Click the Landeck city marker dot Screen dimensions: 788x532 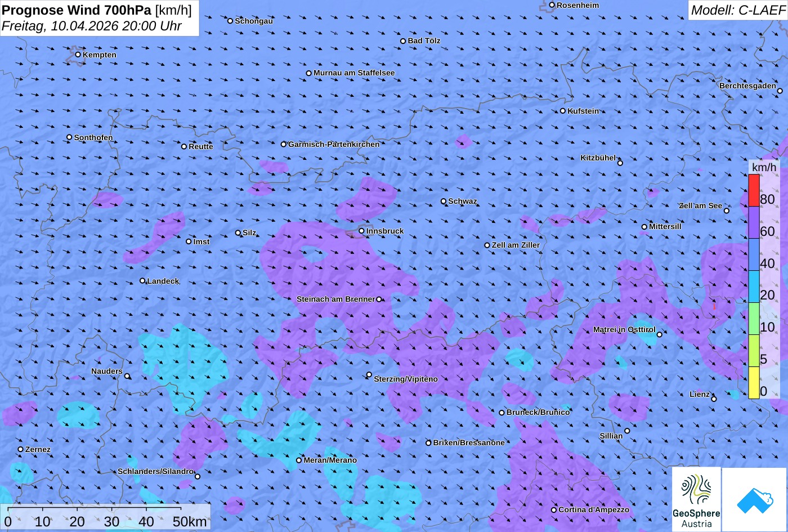click(x=142, y=281)
